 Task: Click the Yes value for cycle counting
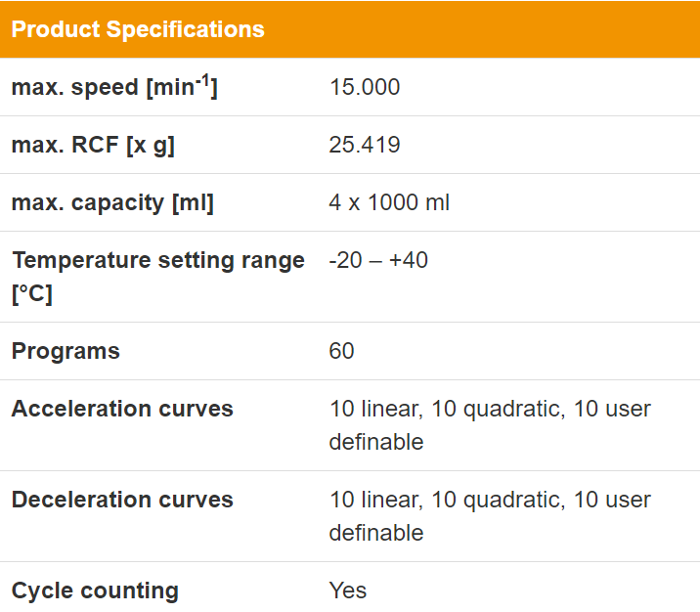coord(348,590)
